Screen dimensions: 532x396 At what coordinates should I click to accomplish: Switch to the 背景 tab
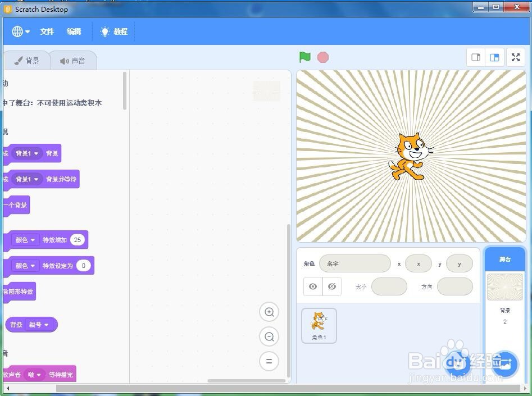pyautogui.click(x=27, y=61)
